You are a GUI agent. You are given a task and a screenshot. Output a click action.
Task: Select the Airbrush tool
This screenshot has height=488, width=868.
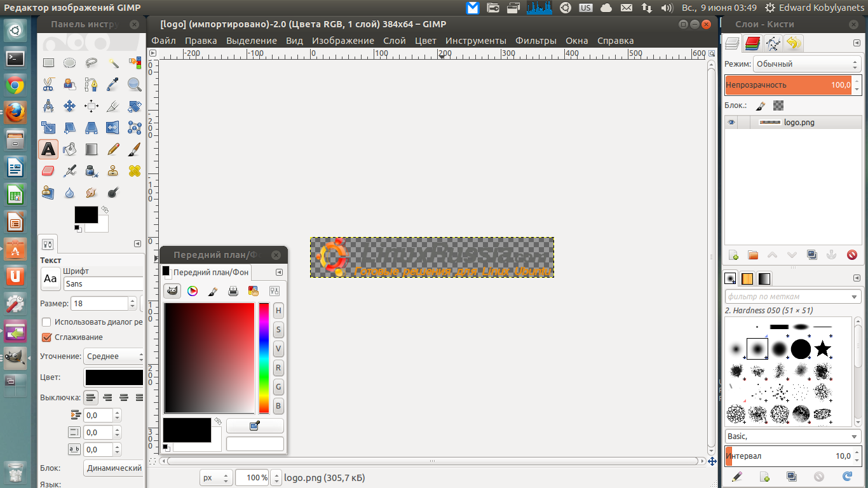70,171
